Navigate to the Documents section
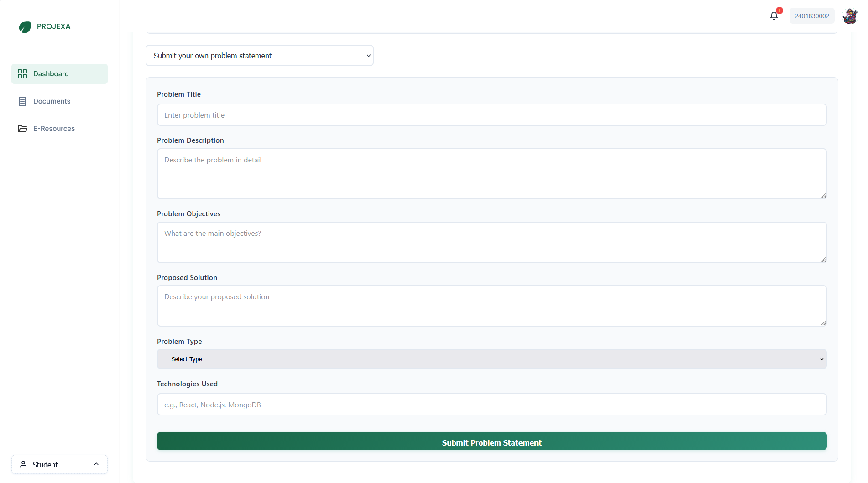This screenshot has width=868, height=483. 52,101
